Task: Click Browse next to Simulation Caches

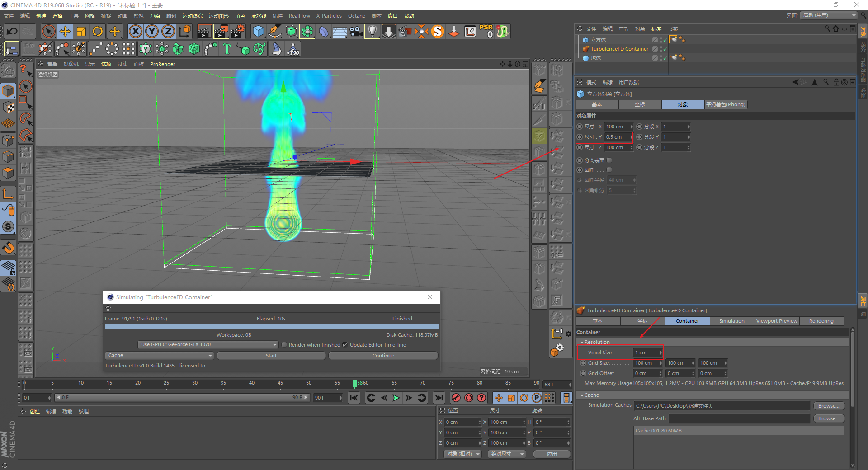Action: click(828, 406)
